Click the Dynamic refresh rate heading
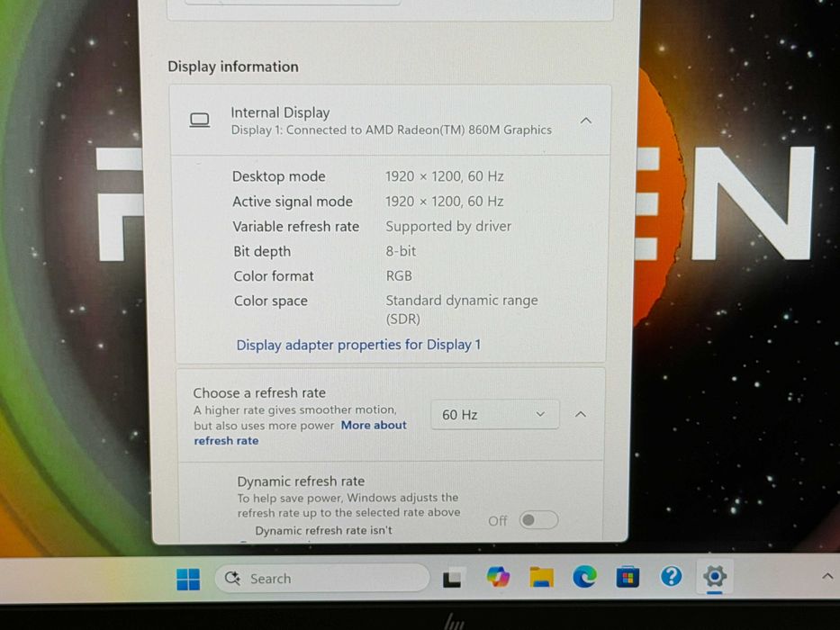The height and width of the screenshot is (630, 840). coord(301,481)
